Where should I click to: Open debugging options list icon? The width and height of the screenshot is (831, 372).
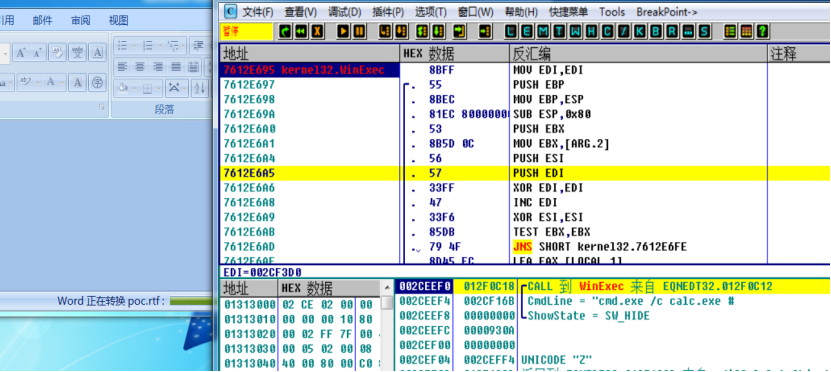tap(730, 32)
